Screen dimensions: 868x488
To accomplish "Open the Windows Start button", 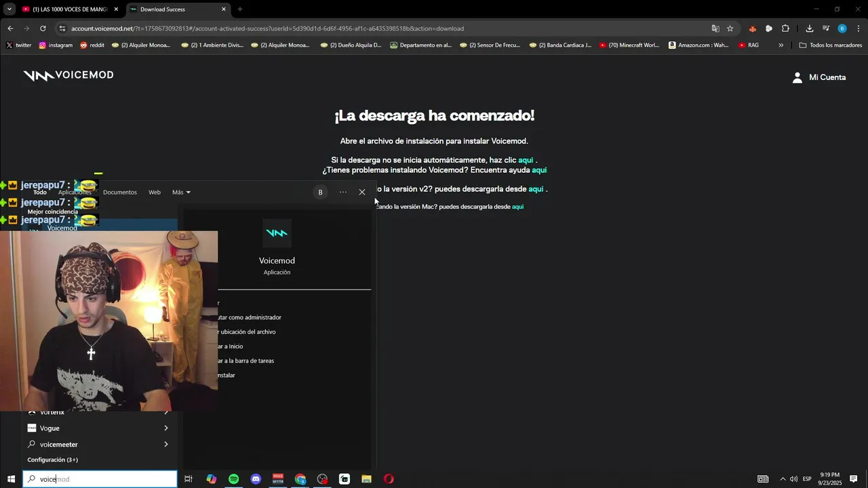I will coord(11,479).
